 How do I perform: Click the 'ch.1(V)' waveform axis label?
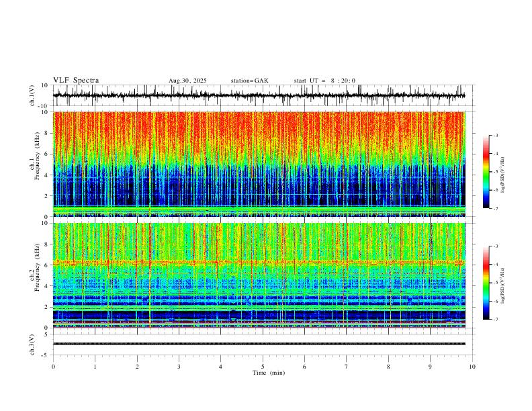(x=32, y=95)
